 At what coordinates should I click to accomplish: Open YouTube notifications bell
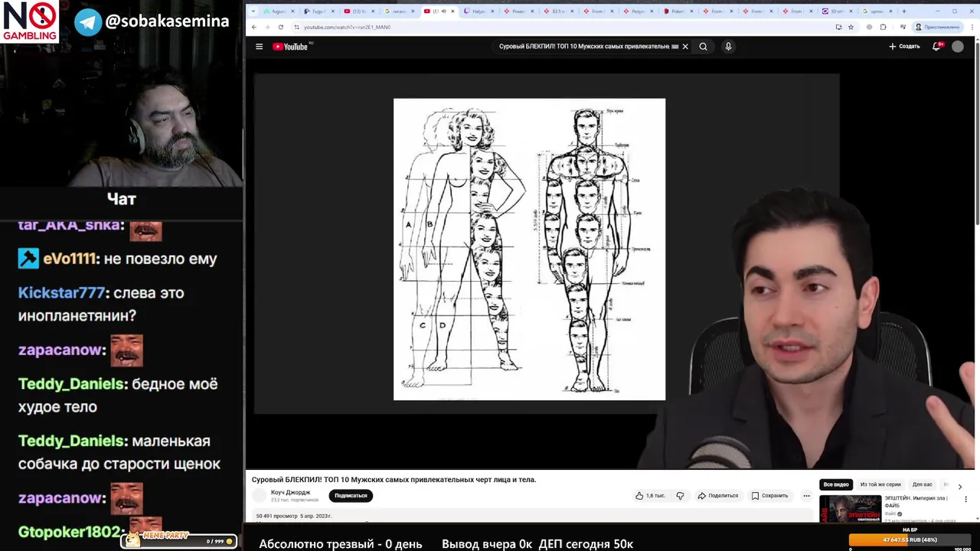[x=936, y=47]
